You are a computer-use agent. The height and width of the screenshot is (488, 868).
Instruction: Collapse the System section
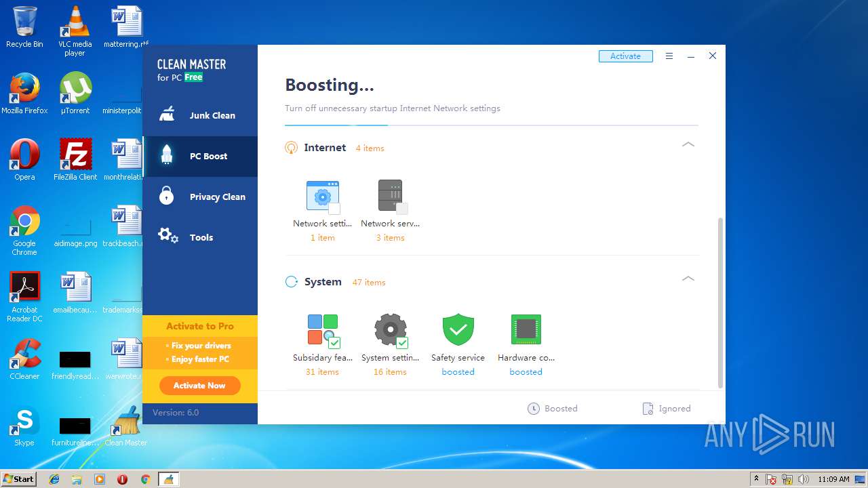(688, 279)
